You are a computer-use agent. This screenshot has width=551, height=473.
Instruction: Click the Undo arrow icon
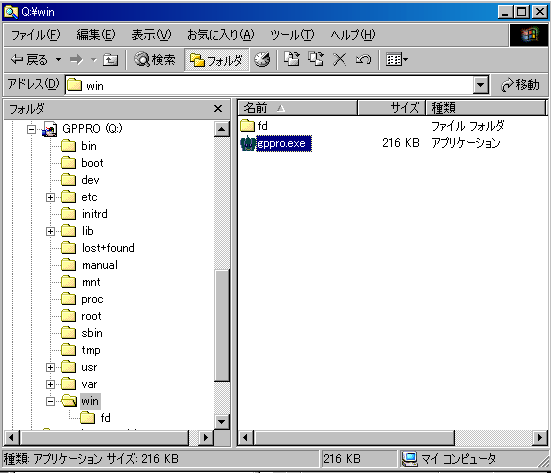tap(363, 60)
